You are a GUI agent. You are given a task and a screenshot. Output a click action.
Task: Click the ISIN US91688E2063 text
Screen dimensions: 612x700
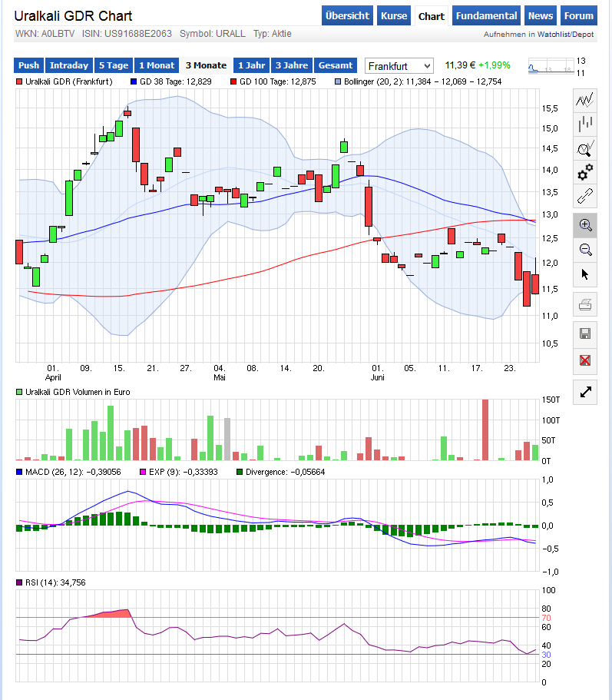coord(127,34)
